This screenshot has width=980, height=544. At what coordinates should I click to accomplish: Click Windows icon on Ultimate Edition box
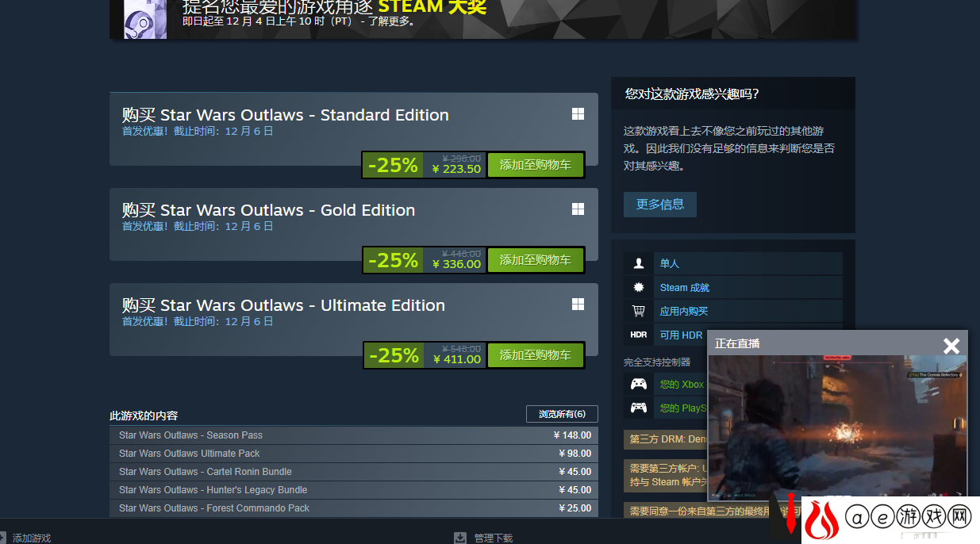(x=578, y=305)
